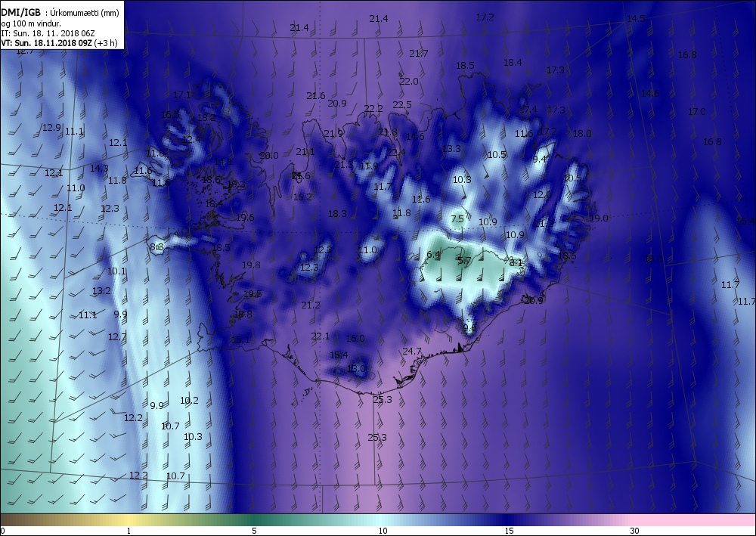Click the 22.0 value label

pos(409,82)
